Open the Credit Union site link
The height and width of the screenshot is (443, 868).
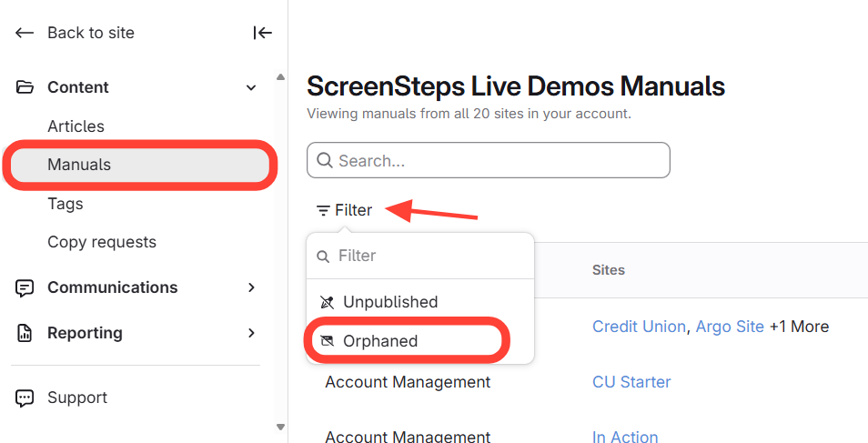639,327
